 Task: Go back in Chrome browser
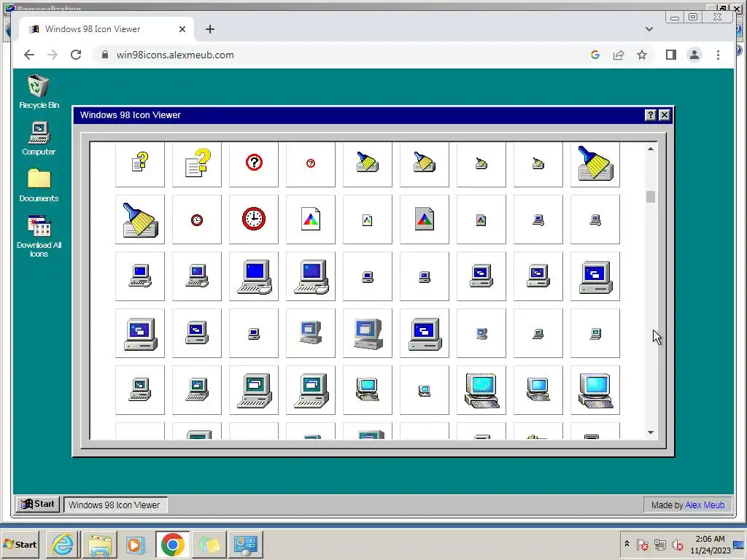(29, 55)
